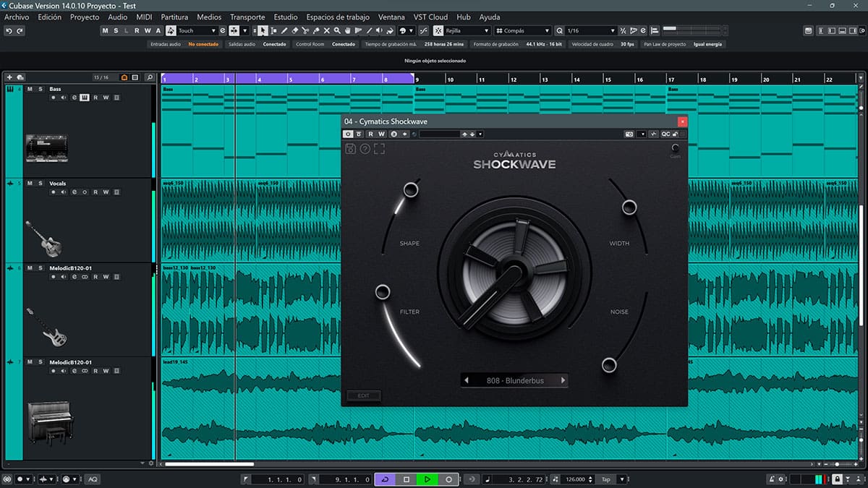The width and height of the screenshot is (868, 488).
Task: Open the Proyecto menu
Action: tap(85, 17)
